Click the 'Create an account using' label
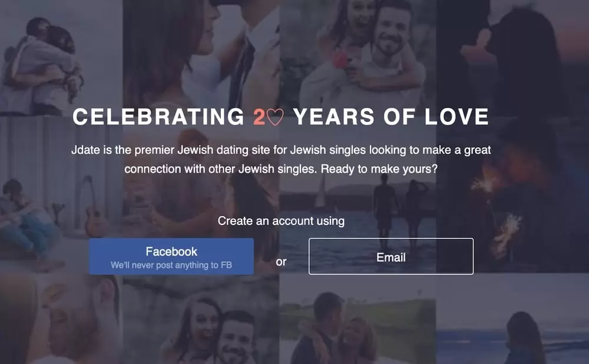 [281, 221]
